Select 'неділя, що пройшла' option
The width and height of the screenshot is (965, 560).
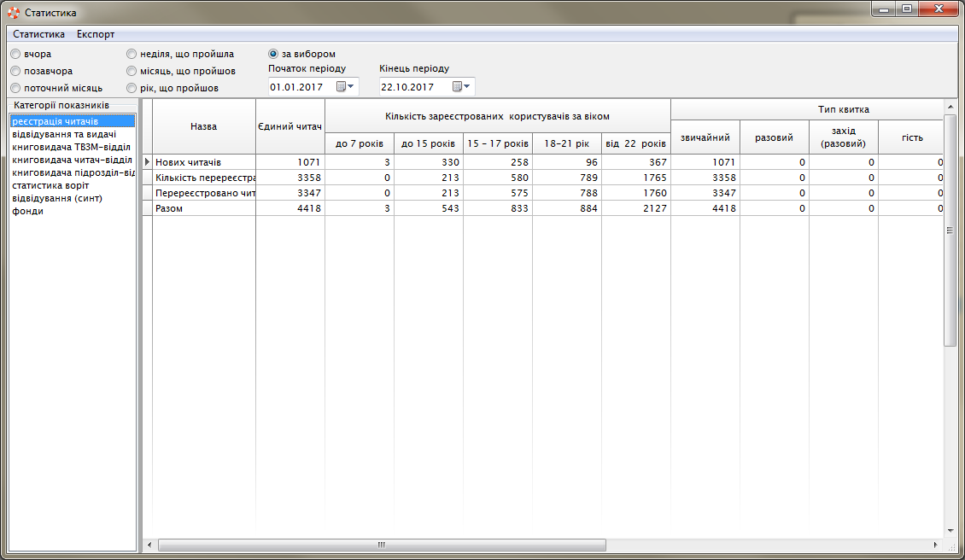click(132, 55)
